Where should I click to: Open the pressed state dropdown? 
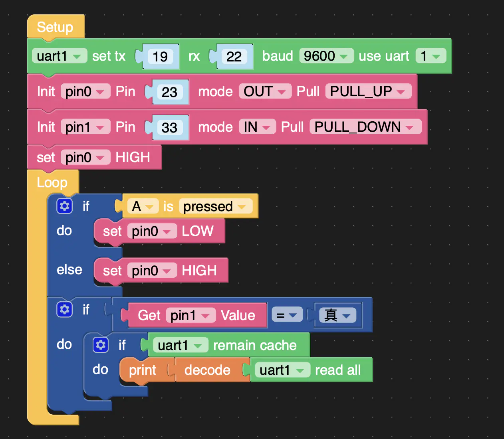(x=215, y=207)
